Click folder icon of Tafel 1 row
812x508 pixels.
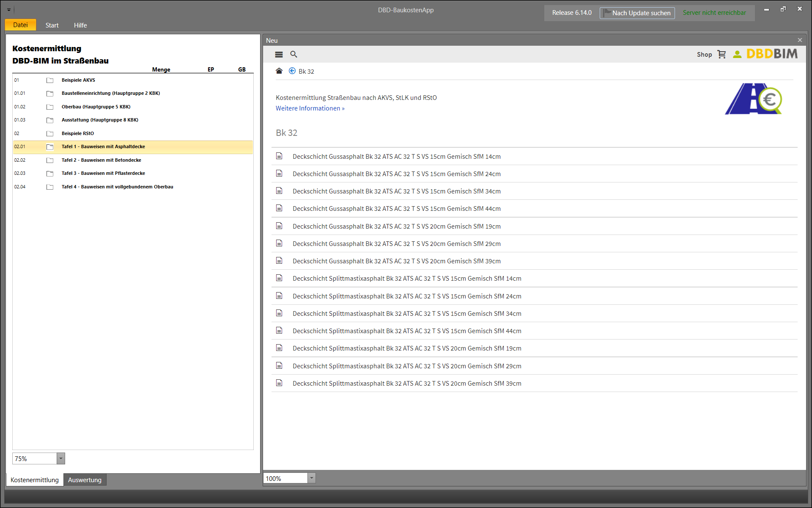coord(50,147)
